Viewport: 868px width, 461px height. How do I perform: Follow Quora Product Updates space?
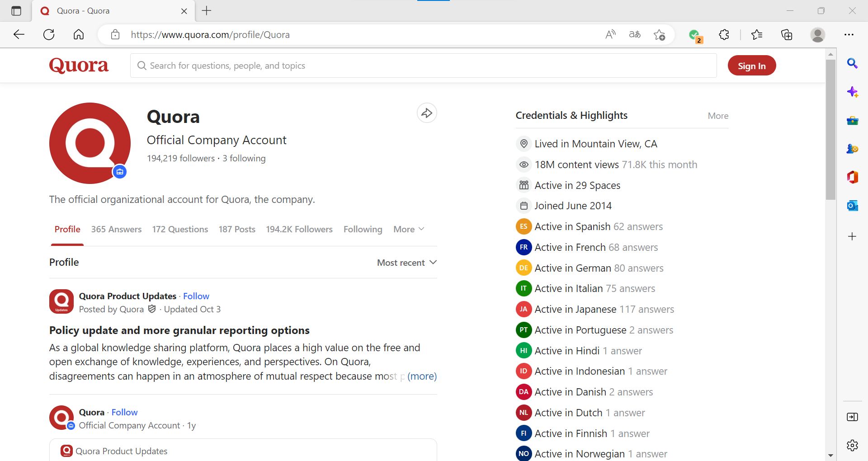pyautogui.click(x=196, y=296)
